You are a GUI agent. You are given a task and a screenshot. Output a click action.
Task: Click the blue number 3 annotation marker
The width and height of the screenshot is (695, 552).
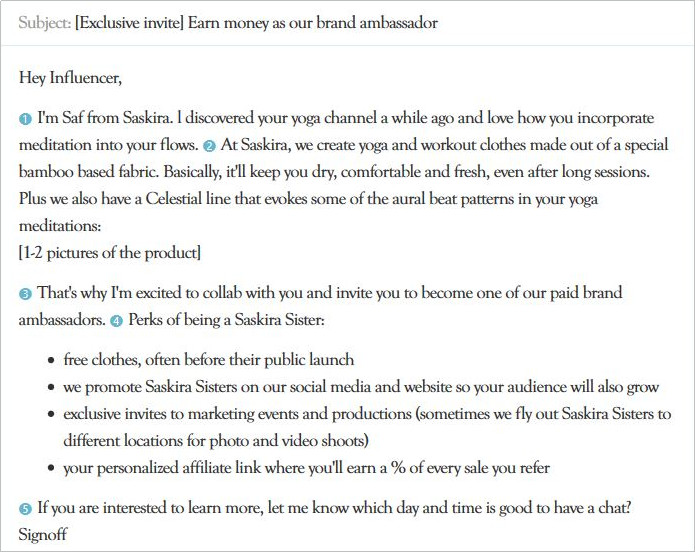tap(25, 294)
